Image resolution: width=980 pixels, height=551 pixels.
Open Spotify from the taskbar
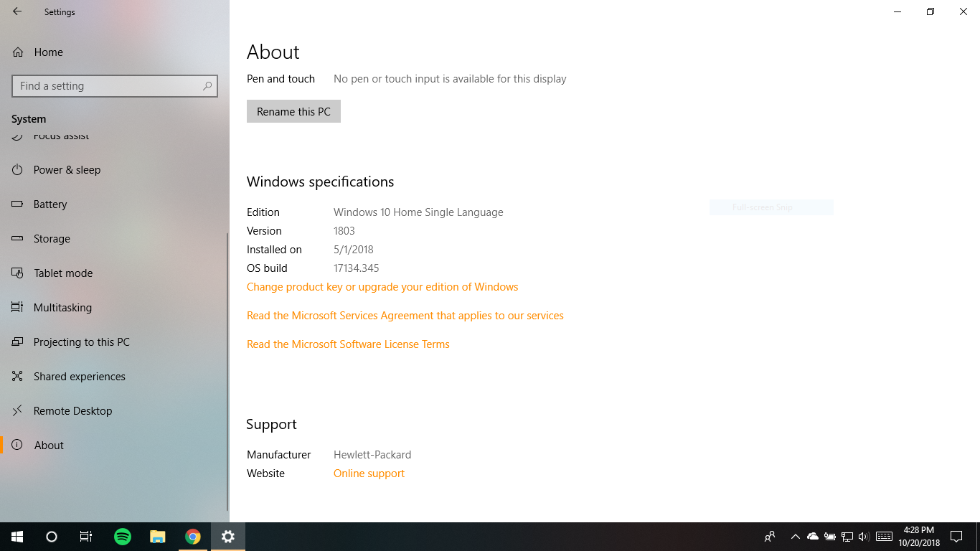coord(123,537)
